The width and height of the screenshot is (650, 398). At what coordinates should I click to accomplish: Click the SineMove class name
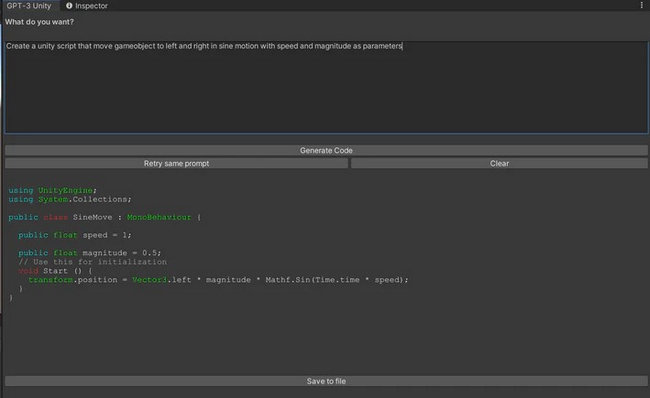[x=92, y=217]
